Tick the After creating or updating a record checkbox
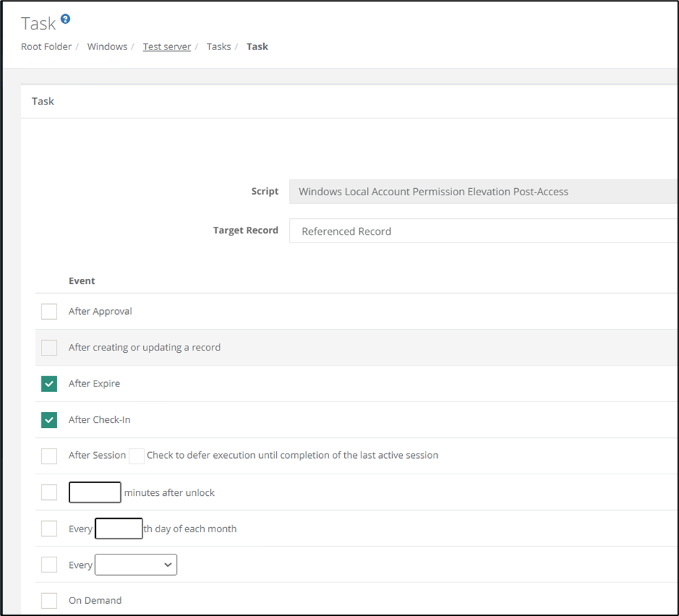This screenshot has height=616, width=679. click(x=49, y=348)
